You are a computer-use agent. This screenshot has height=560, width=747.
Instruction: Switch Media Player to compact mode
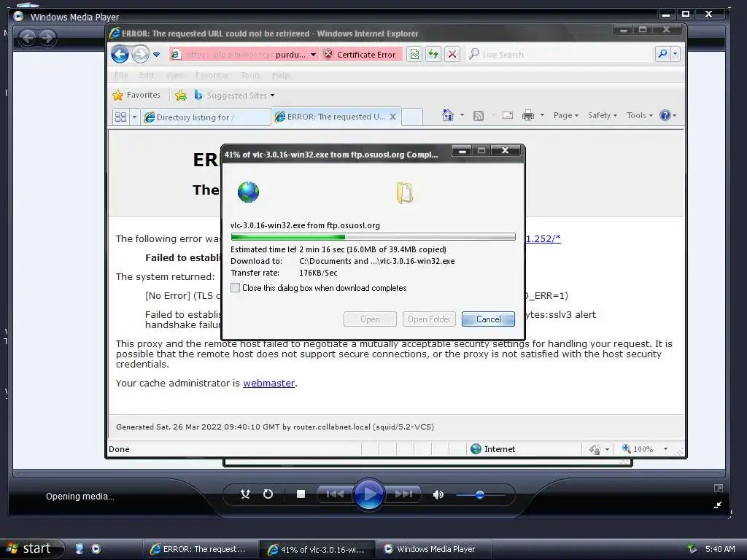coord(718,505)
